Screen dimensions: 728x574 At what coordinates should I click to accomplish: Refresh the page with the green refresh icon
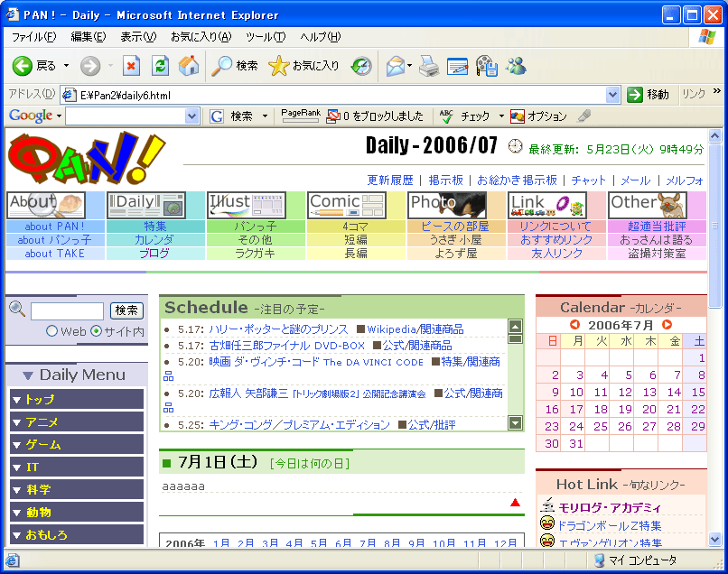[x=160, y=66]
